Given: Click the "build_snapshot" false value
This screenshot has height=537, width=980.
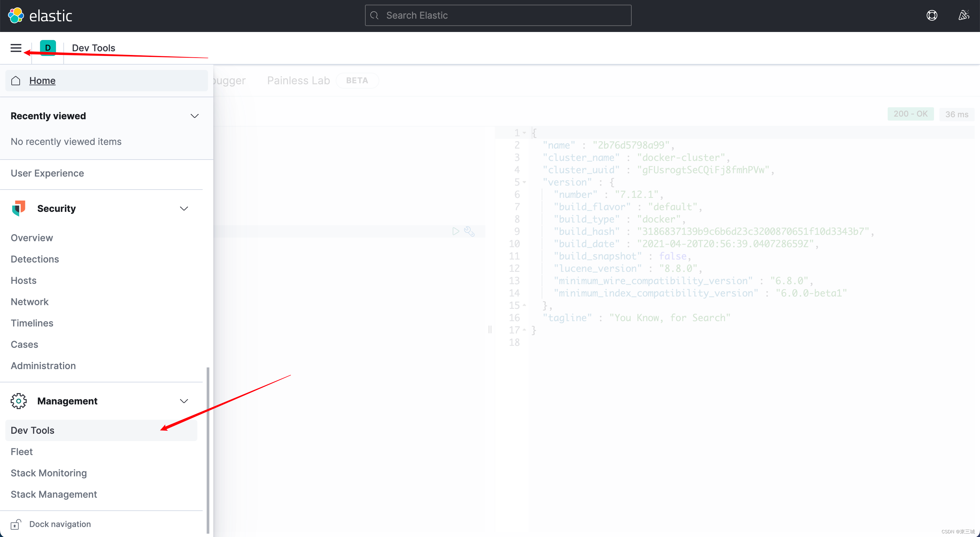Looking at the screenshot, I should coord(673,256).
